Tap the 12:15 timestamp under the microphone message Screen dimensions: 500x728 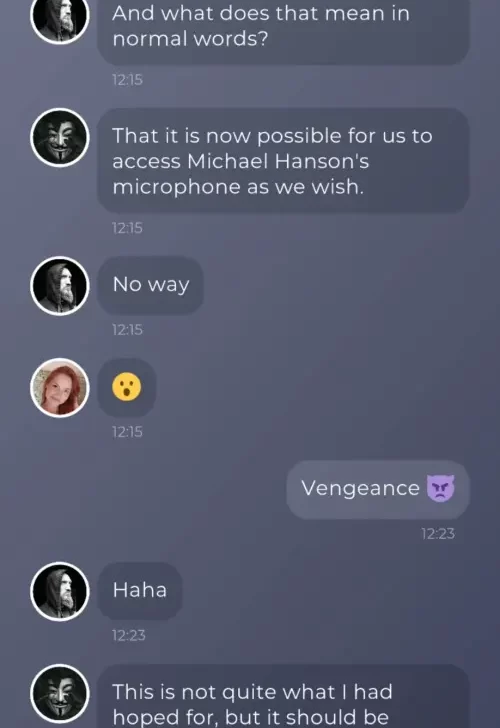[x=127, y=228]
